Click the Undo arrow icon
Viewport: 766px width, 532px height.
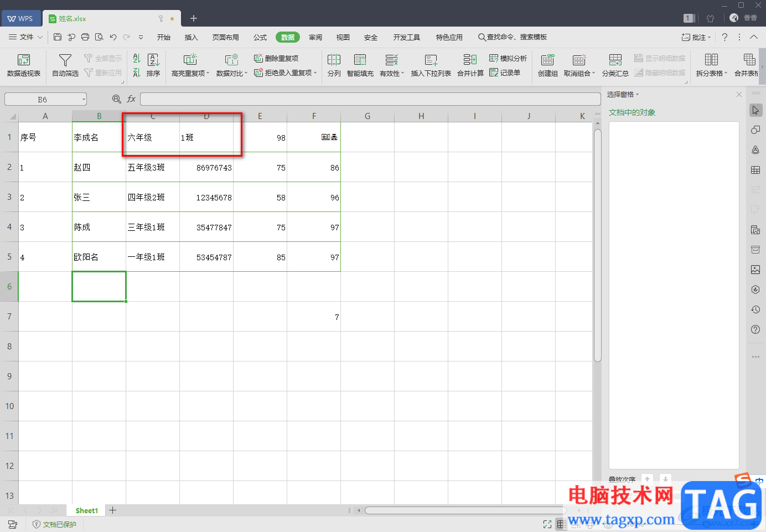click(x=113, y=37)
